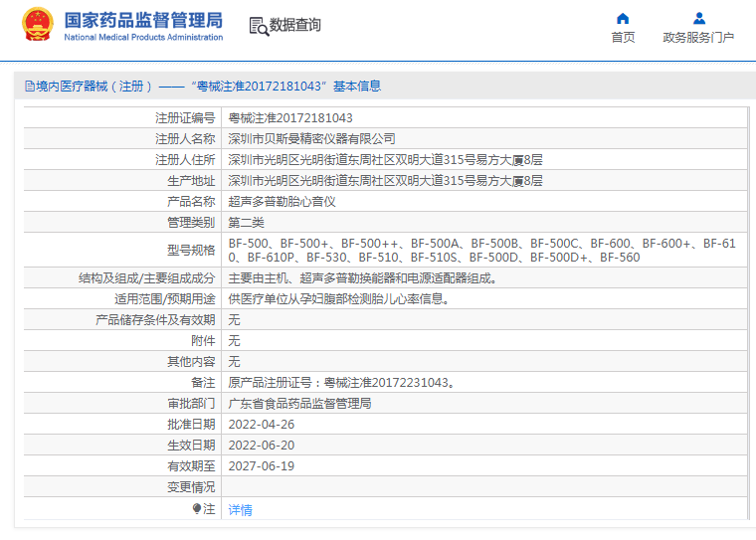
Task: Click 主要由主机 structure composition text
Action: (x=362, y=278)
